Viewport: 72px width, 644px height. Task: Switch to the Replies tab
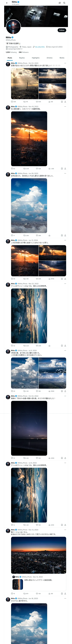pyautogui.click(x=22, y=58)
